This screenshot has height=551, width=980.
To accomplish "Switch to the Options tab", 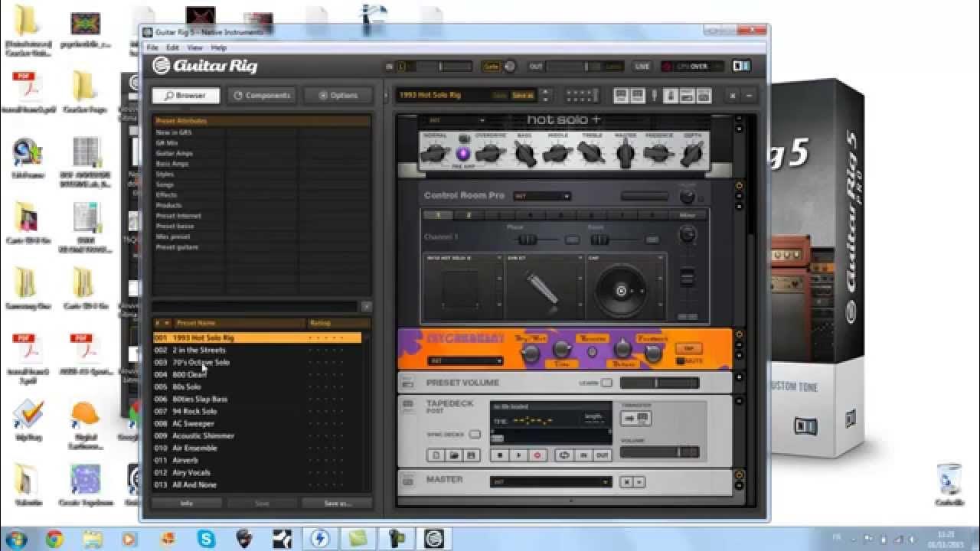I will (338, 96).
